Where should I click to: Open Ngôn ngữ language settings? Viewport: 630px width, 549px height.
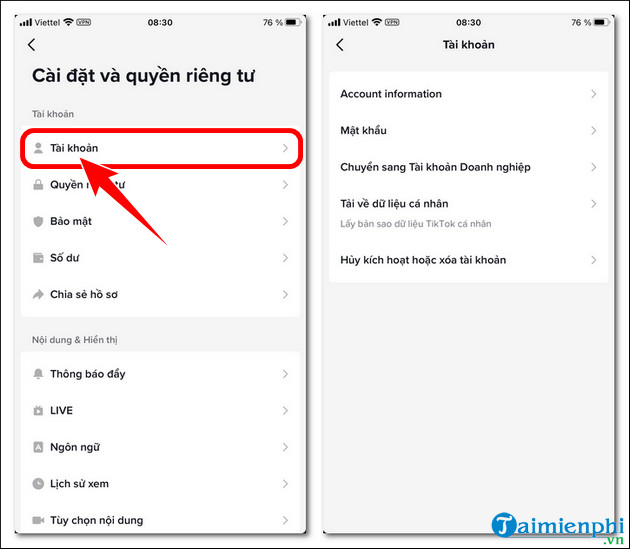pyautogui.click(x=161, y=447)
